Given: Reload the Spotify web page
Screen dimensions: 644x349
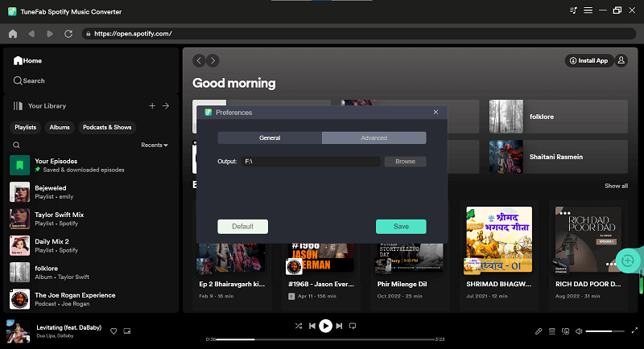Looking at the screenshot, I should coord(68,34).
